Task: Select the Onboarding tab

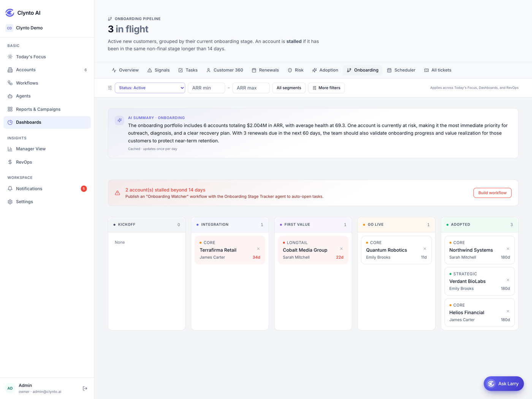Action: click(x=363, y=70)
